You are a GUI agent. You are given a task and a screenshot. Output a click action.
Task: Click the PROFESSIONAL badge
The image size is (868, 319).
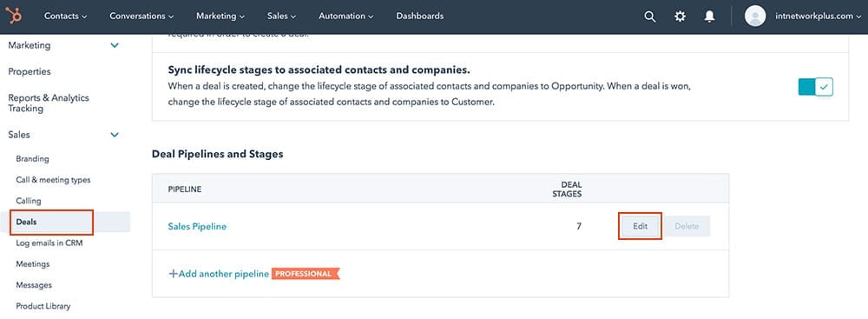click(x=305, y=274)
